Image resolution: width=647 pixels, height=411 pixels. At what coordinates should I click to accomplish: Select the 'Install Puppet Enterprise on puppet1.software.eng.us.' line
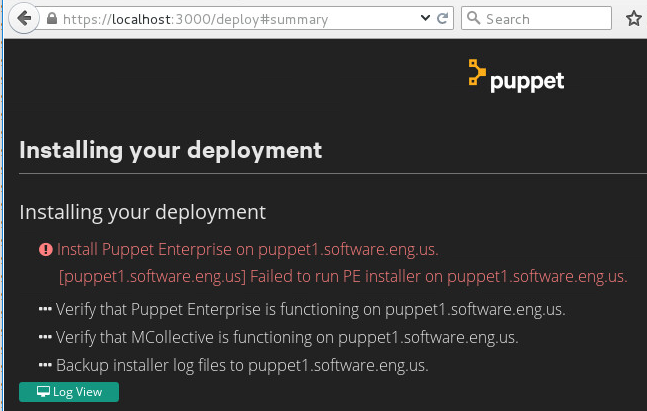(248, 249)
